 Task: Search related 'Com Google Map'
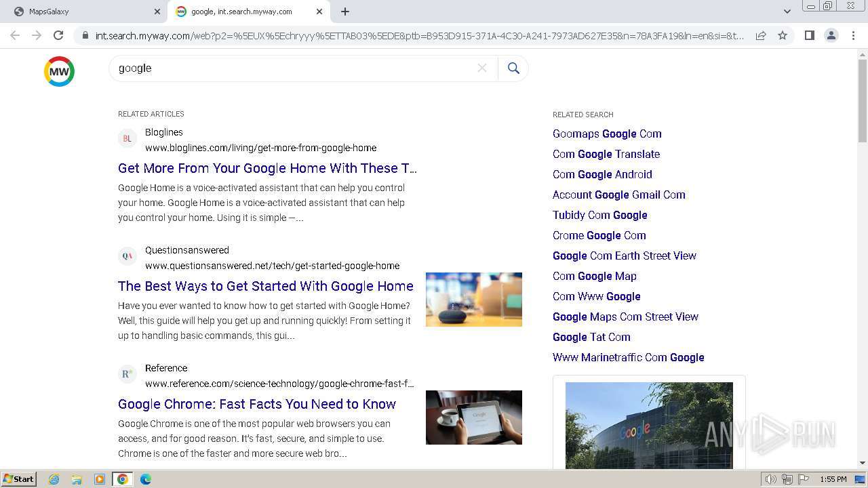(x=595, y=276)
